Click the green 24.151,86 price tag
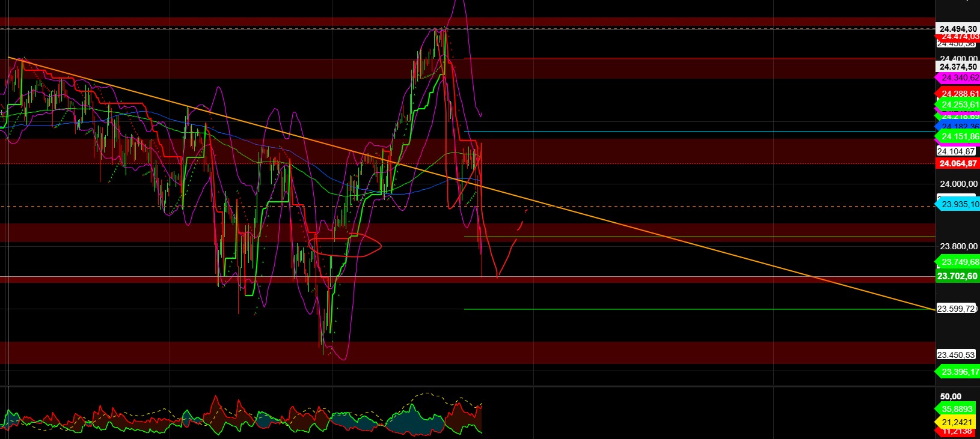 point(960,137)
